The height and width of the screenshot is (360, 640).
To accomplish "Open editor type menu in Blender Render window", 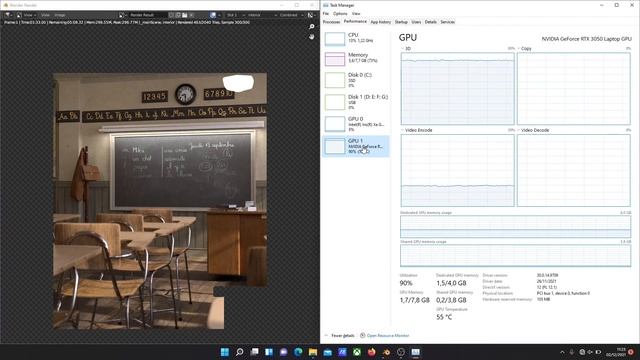I will [8, 15].
